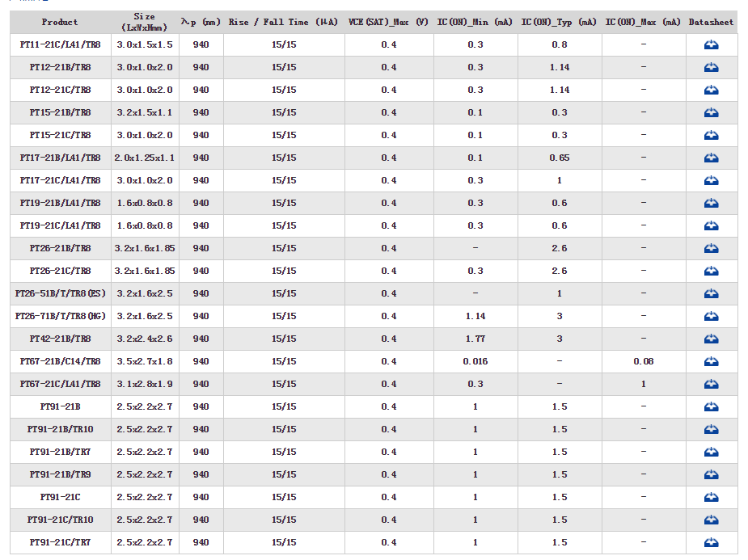Image resolution: width=748 pixels, height=560 pixels.
Task: Download datasheet for PT26-51B/T/TR8(ES)
Action: pos(711,293)
